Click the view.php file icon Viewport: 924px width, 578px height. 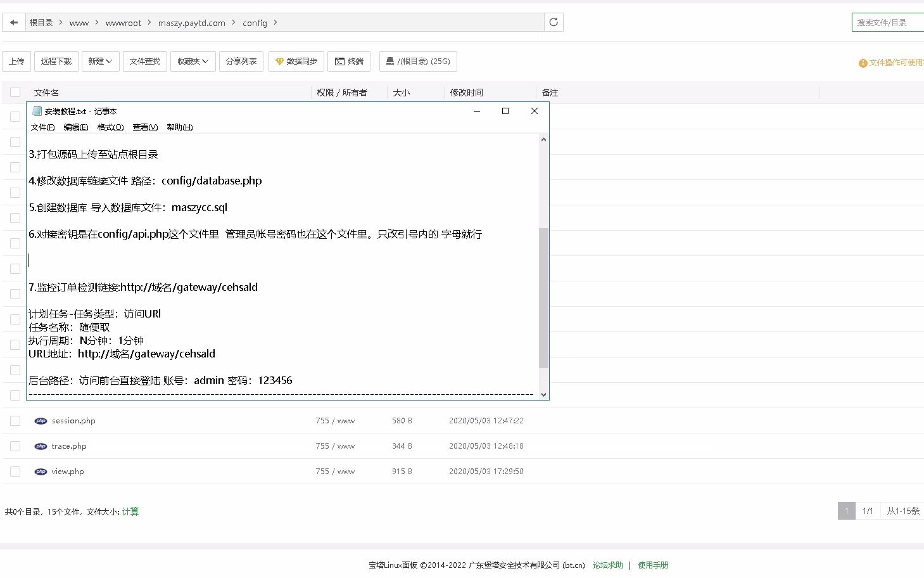(x=41, y=472)
